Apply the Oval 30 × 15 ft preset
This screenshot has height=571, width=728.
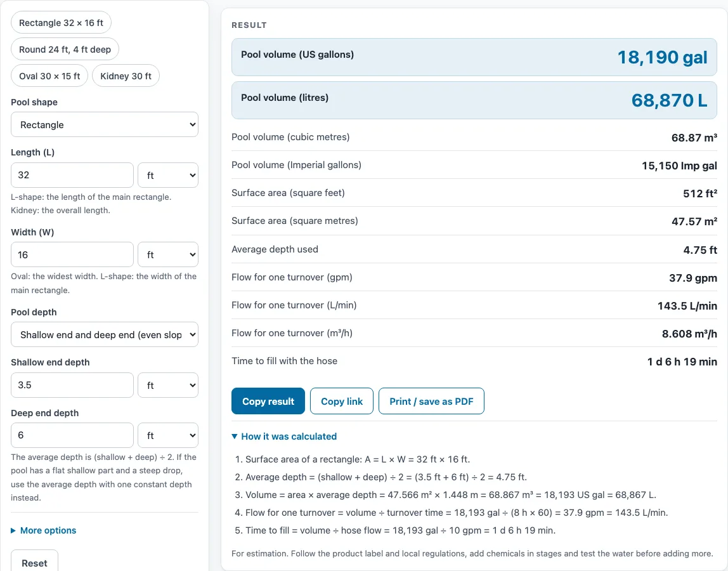click(49, 75)
